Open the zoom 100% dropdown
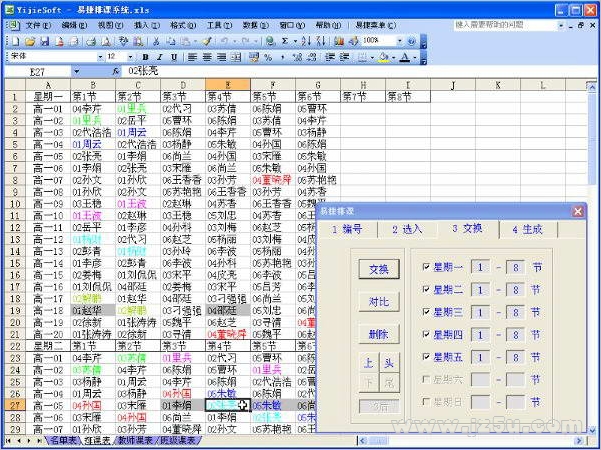Screen dimensions: 601x450 [399, 41]
